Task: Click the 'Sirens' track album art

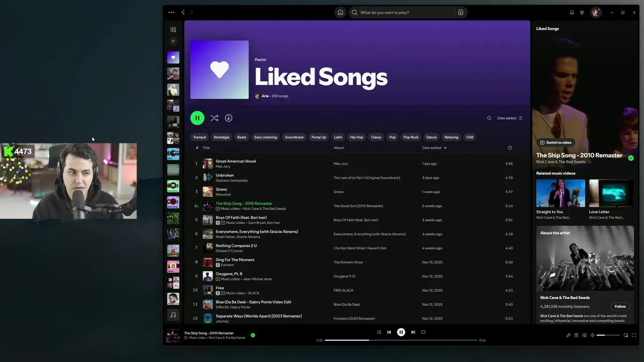Action: pos(208,192)
